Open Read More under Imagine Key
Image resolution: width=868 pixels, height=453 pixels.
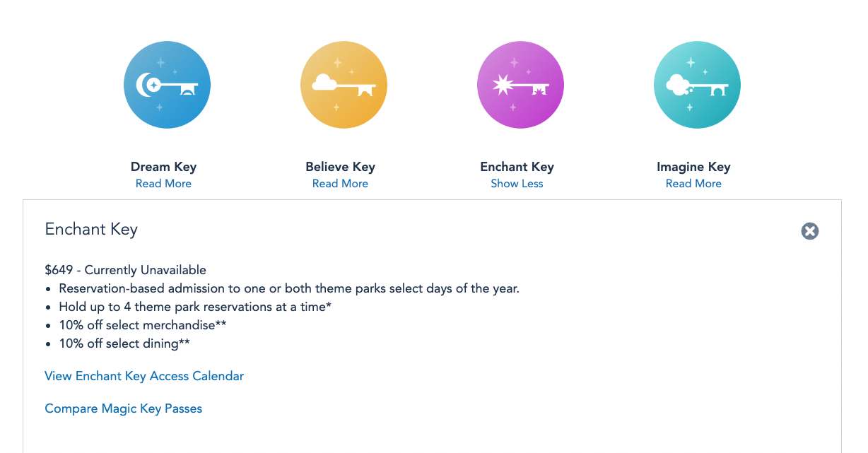coord(693,184)
